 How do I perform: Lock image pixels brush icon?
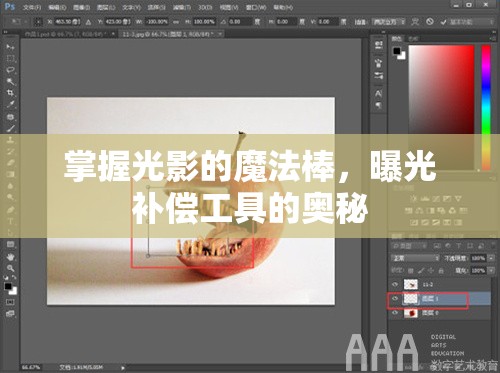[x=421, y=271]
